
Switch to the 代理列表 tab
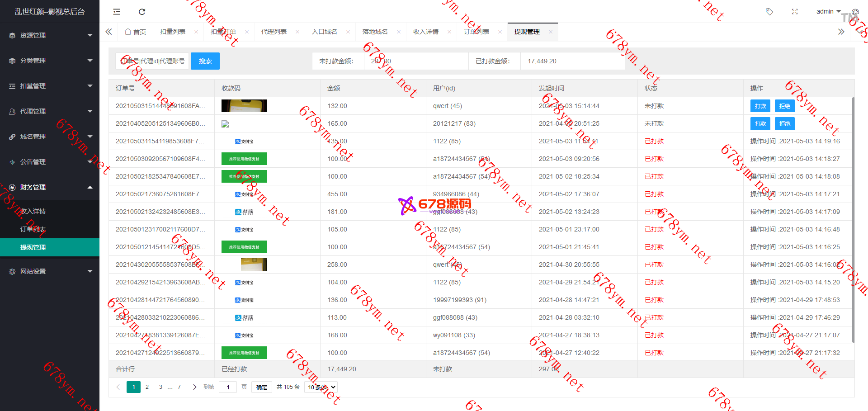click(274, 32)
